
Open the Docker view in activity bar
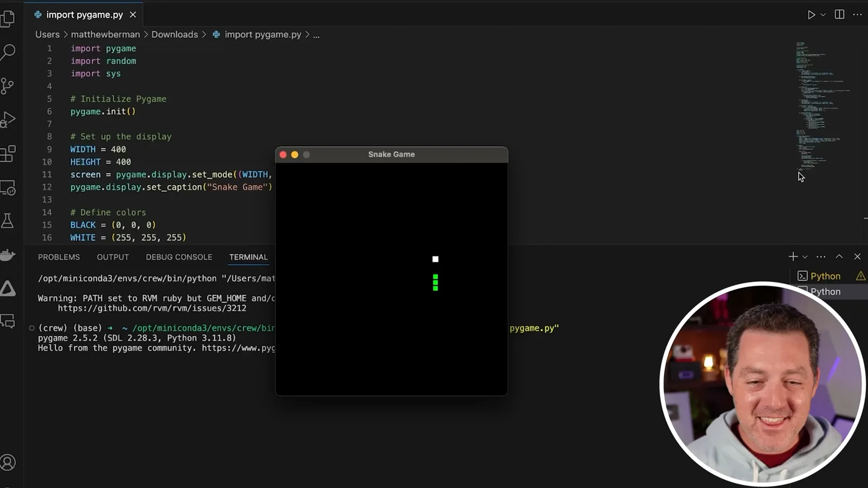click(x=8, y=254)
